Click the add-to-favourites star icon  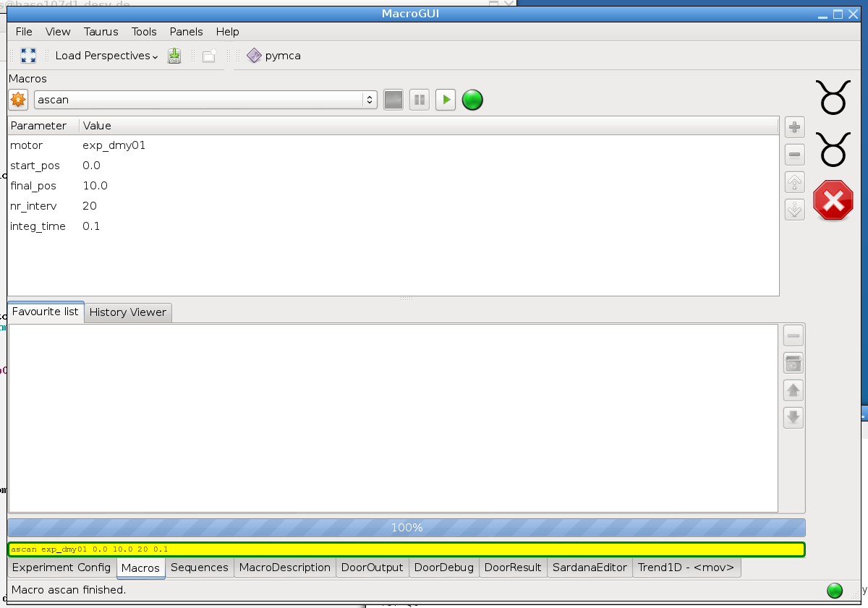(x=18, y=100)
